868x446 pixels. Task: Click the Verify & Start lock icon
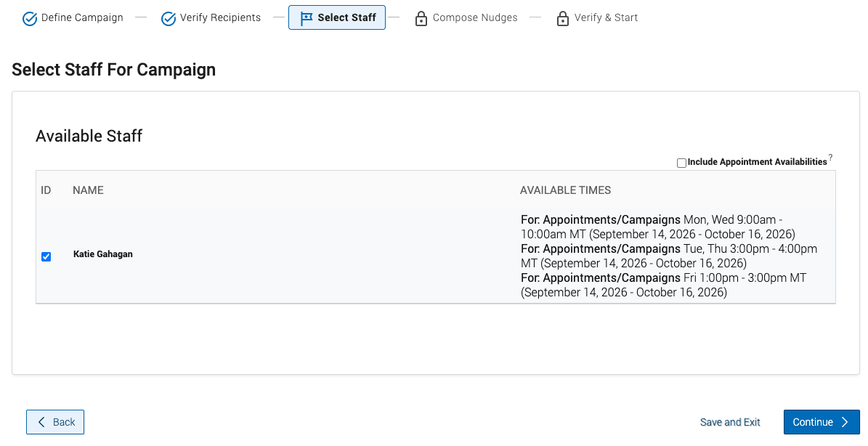point(562,19)
